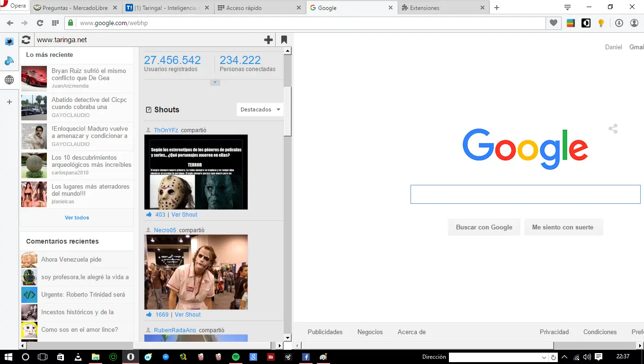Open the volume control in system tray
This screenshot has width=644, height=364.
587,357
